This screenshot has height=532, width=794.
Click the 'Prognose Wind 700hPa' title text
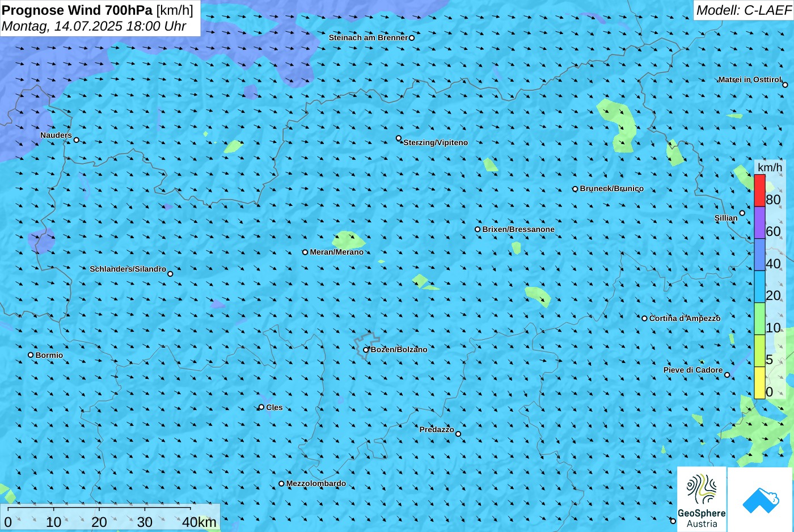pos(77,10)
